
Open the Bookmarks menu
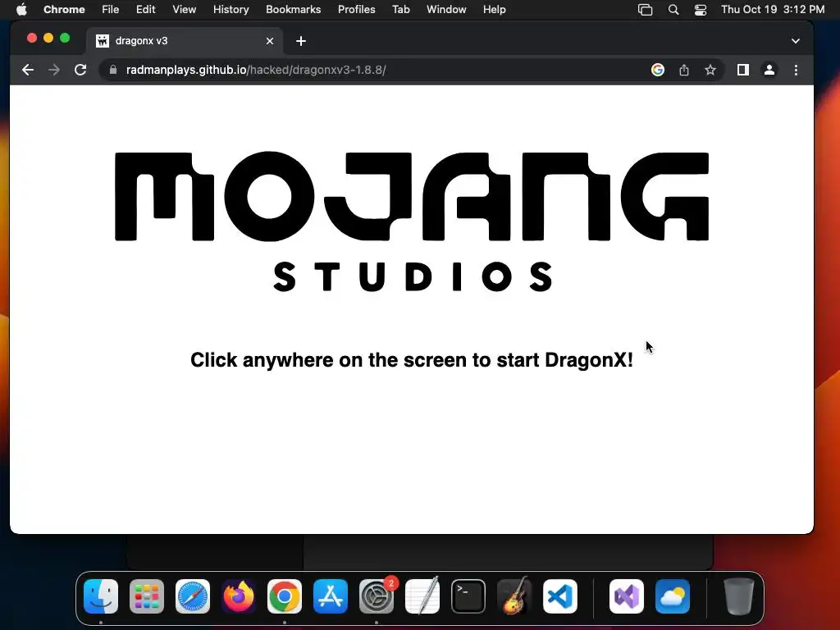[293, 10]
